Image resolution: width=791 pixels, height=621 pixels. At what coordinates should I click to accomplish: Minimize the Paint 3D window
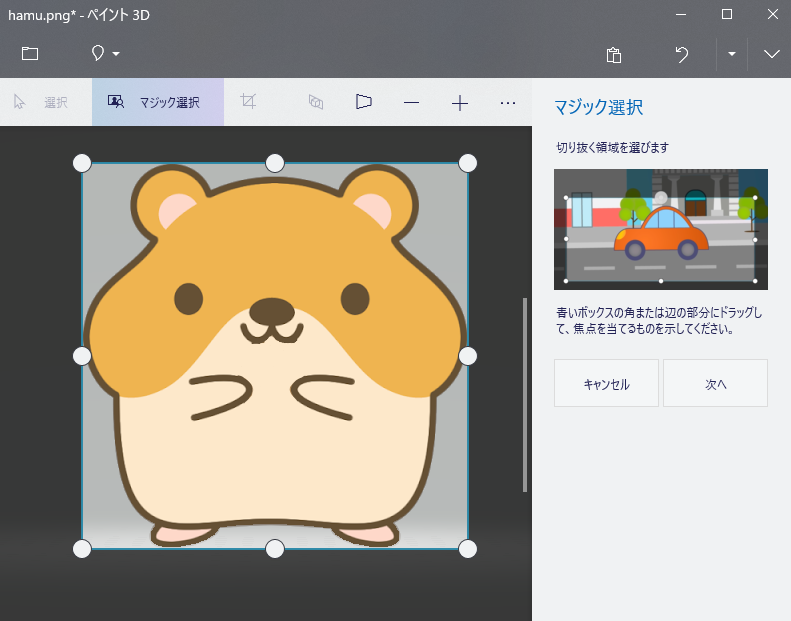pos(681,15)
